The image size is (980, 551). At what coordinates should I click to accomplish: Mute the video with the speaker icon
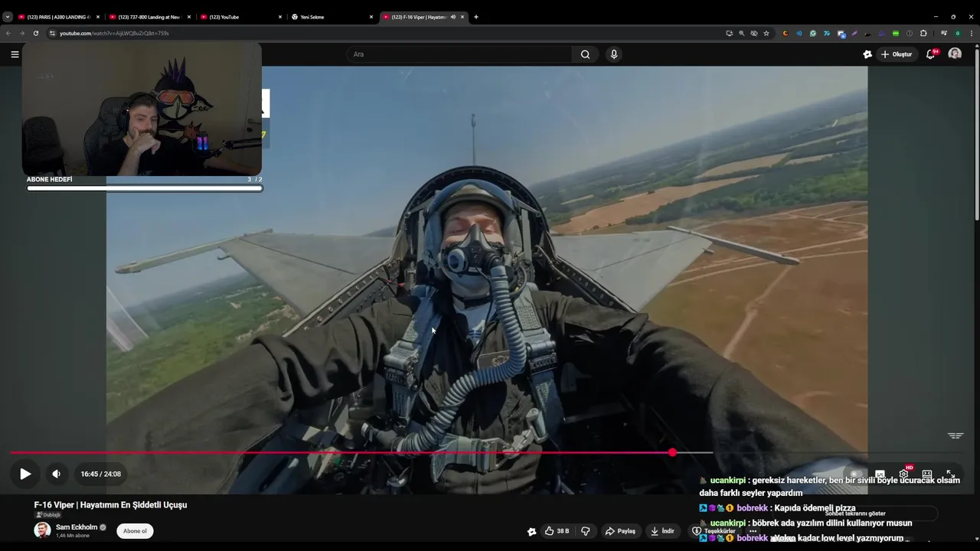point(56,474)
